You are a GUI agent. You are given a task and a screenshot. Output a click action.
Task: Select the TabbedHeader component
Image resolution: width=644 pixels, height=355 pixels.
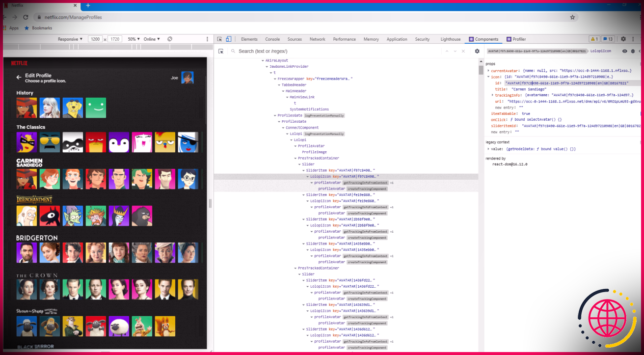click(294, 85)
